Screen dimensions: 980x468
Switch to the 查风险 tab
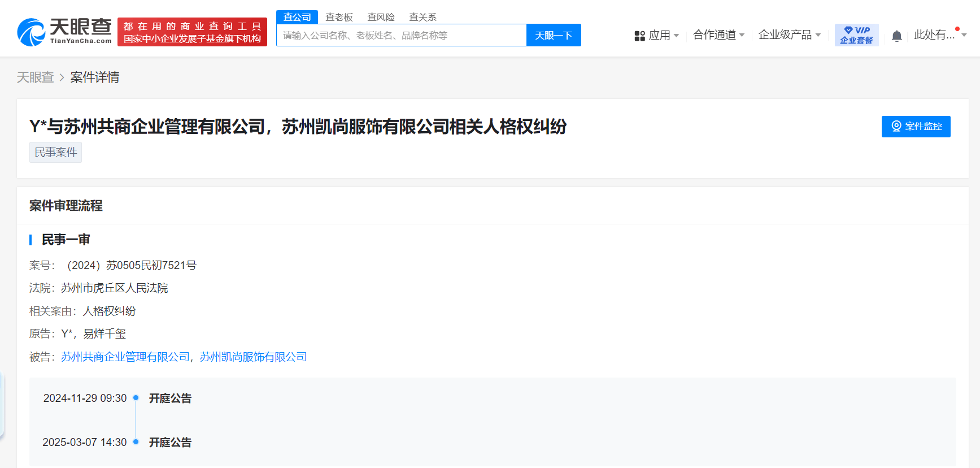[381, 18]
